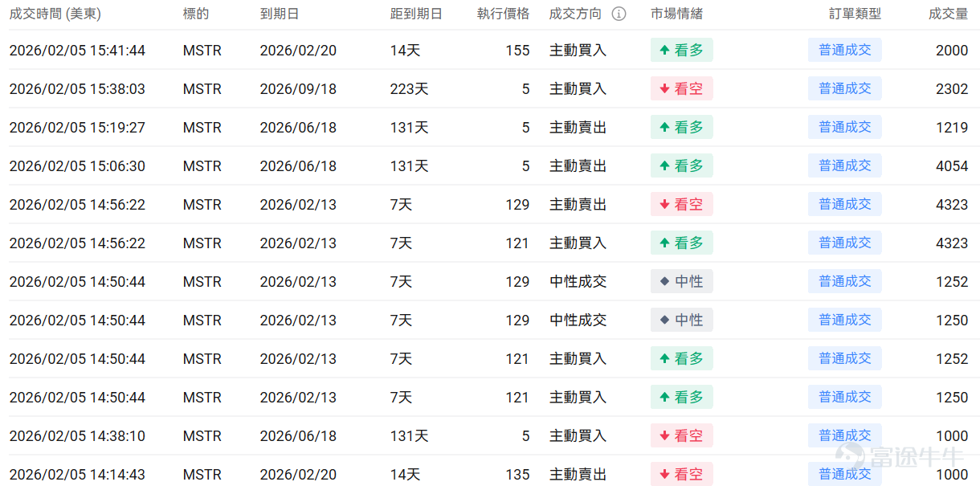
Task: Click the 市場情緒 column header
Action: pyautogui.click(x=677, y=14)
